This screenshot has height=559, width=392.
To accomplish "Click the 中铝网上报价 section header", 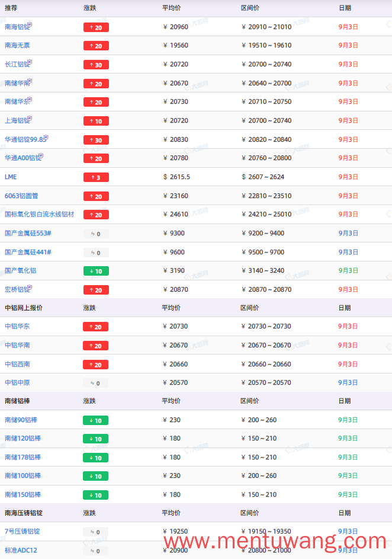I will [x=24, y=308].
